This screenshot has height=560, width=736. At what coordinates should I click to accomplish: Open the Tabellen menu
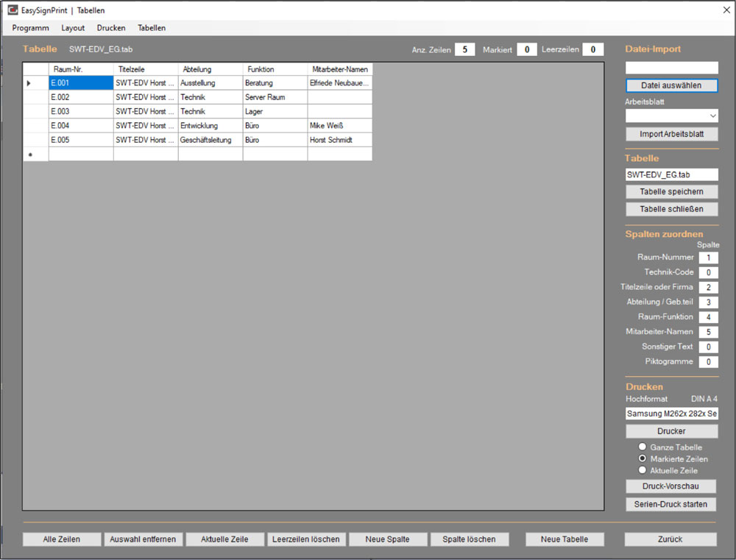152,28
